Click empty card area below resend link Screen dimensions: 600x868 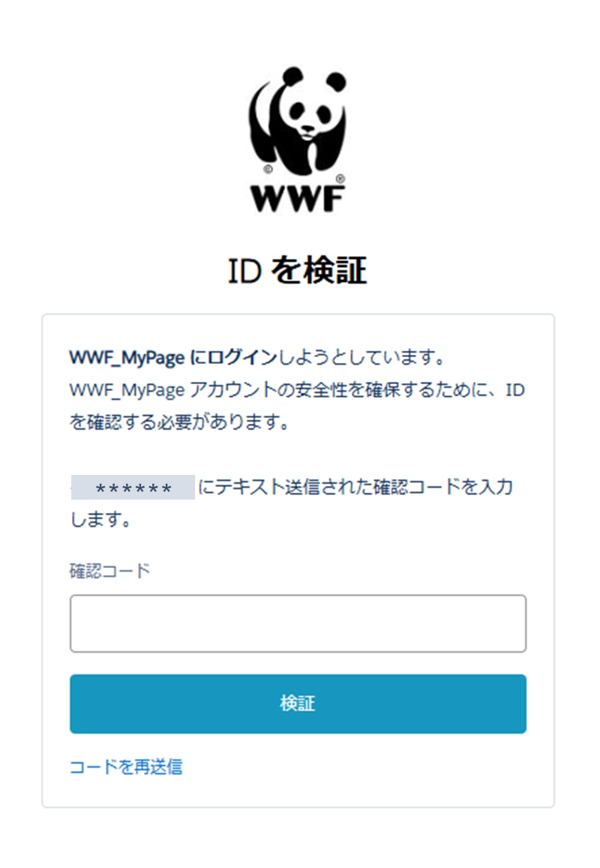pyautogui.click(x=298, y=791)
